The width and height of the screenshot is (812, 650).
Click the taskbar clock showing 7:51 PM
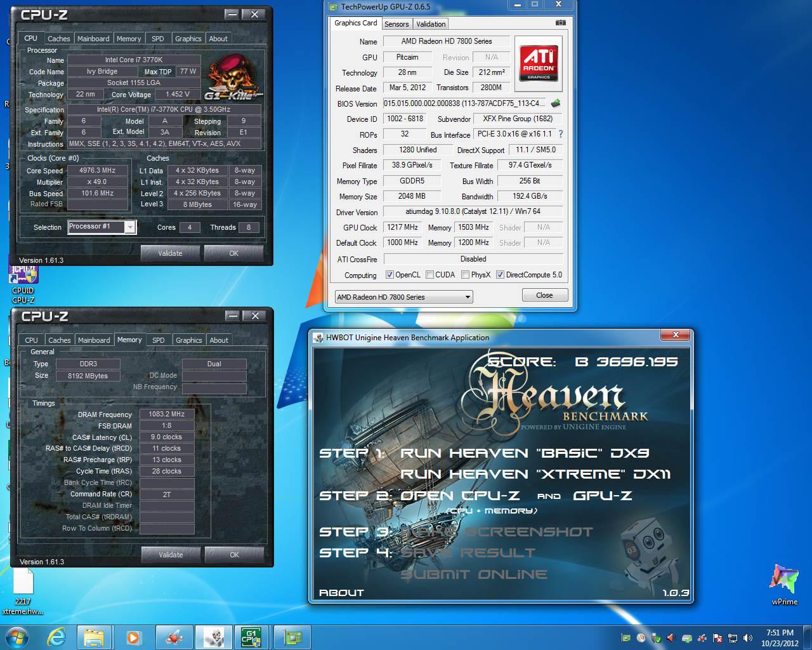[x=780, y=638]
